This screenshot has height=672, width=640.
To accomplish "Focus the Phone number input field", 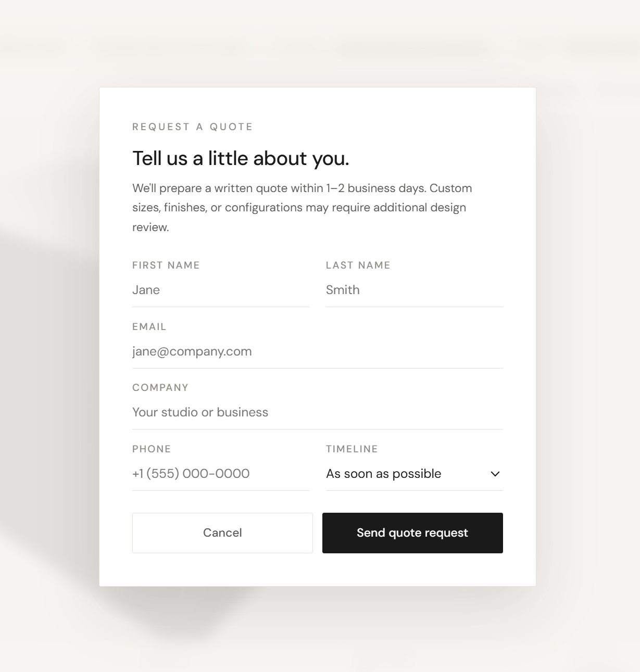I will pyautogui.click(x=220, y=474).
